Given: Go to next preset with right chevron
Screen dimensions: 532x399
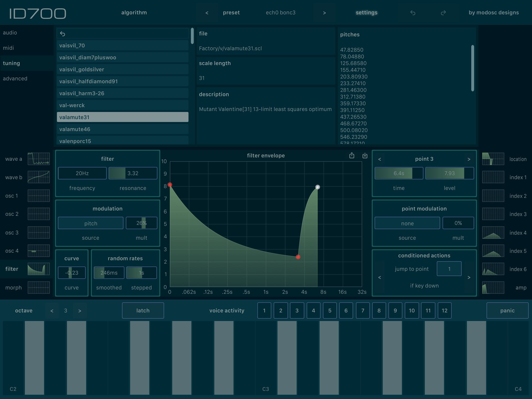Looking at the screenshot, I should coord(324,13).
